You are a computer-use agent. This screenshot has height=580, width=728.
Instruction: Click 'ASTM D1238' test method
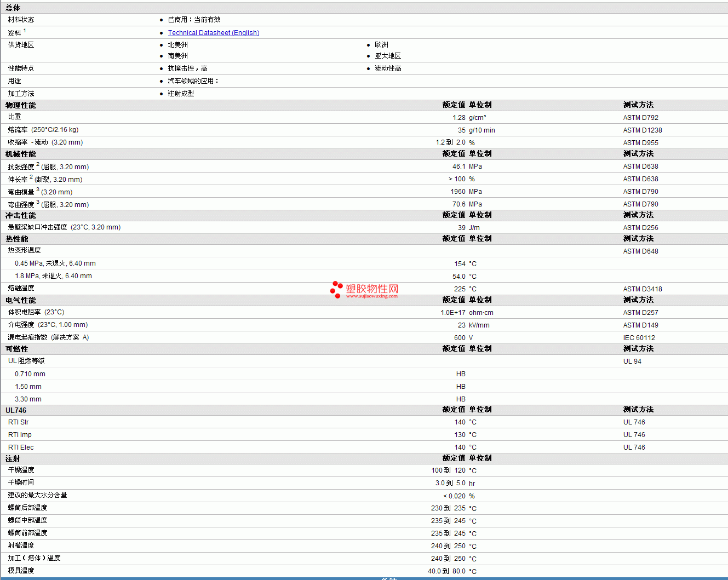643,130
